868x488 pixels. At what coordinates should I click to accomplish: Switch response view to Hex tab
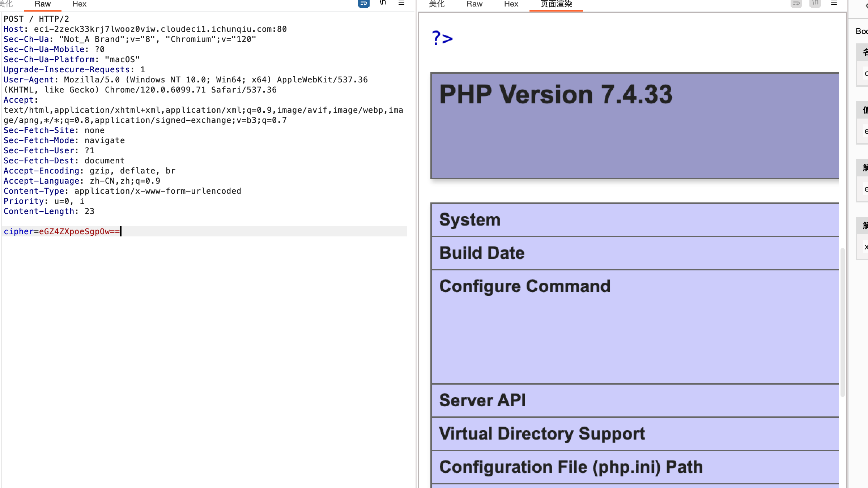click(x=511, y=4)
